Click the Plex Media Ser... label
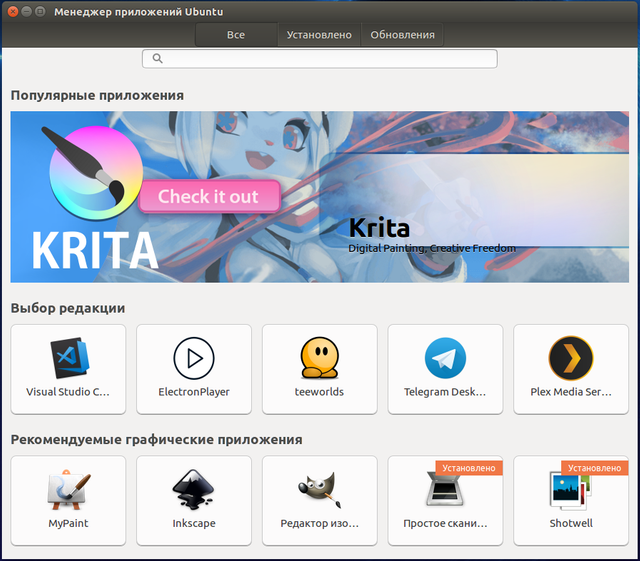Image resolution: width=640 pixels, height=561 pixels. pyautogui.click(x=571, y=392)
